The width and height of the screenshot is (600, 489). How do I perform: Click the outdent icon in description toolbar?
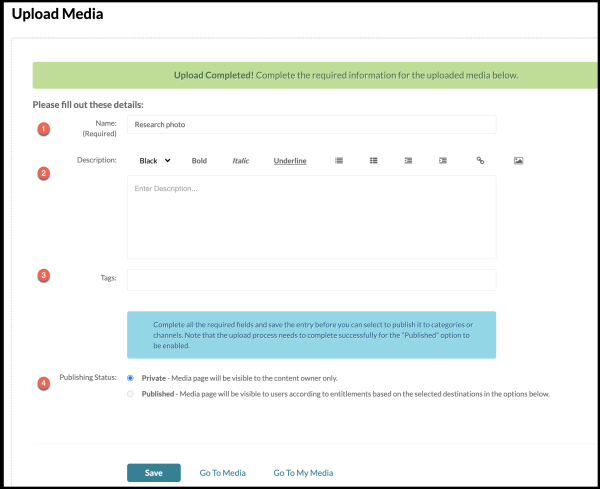click(408, 161)
